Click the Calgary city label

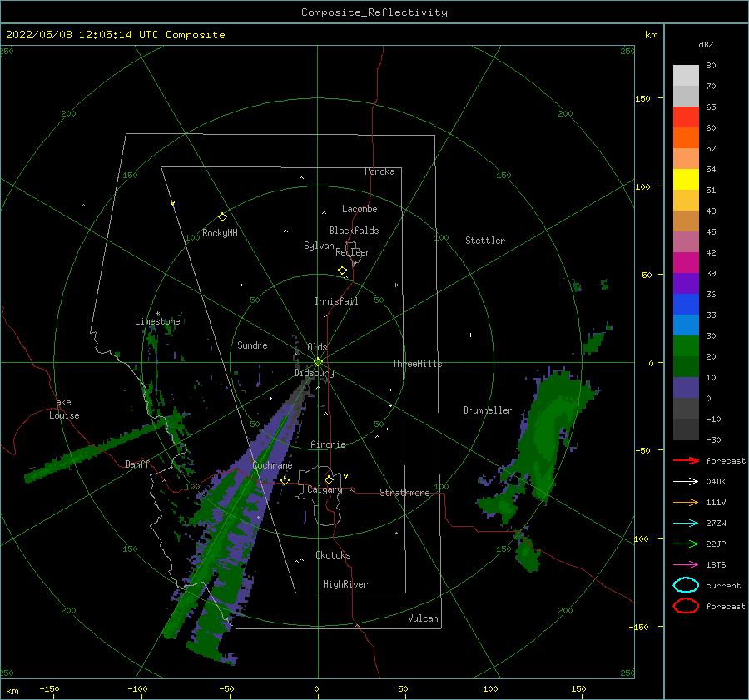pos(325,489)
